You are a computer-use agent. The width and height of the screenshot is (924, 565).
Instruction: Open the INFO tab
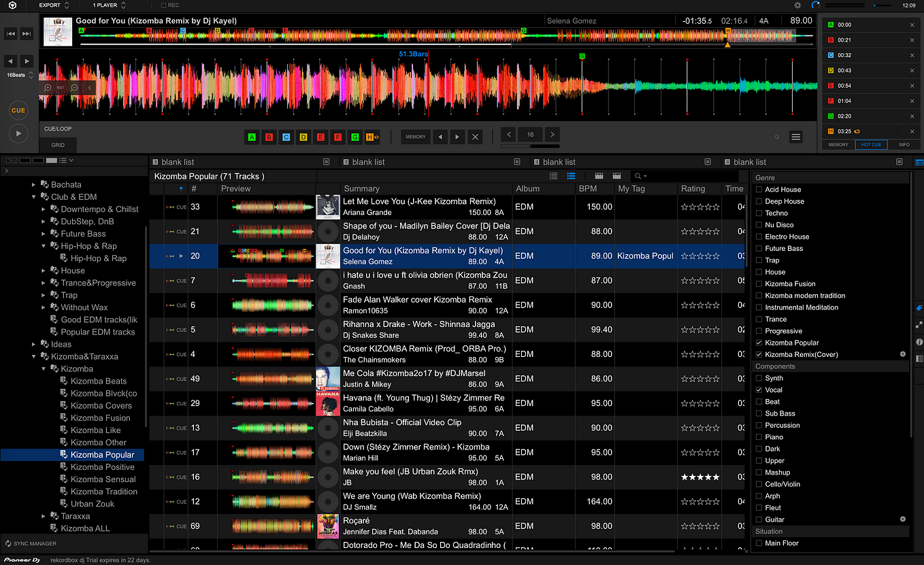pos(904,145)
